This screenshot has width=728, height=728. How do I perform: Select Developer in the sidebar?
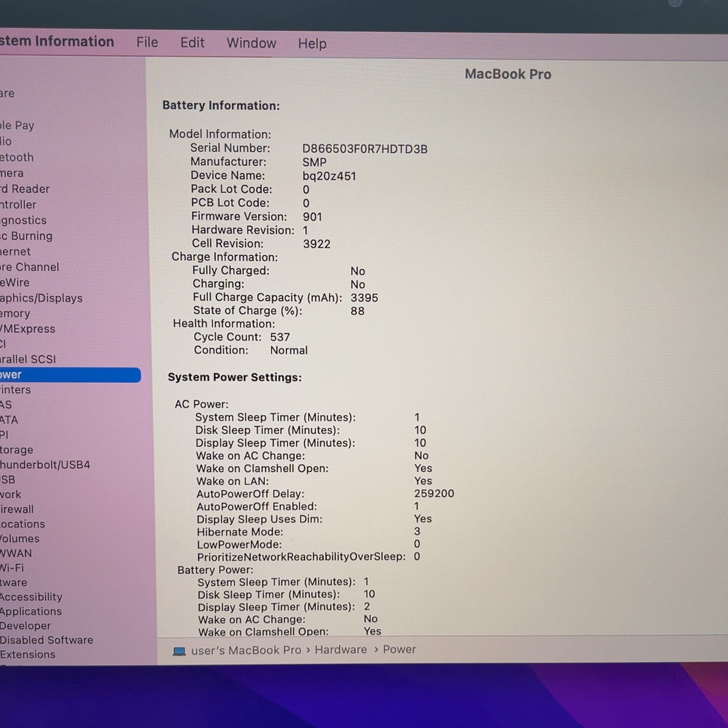tap(25, 625)
